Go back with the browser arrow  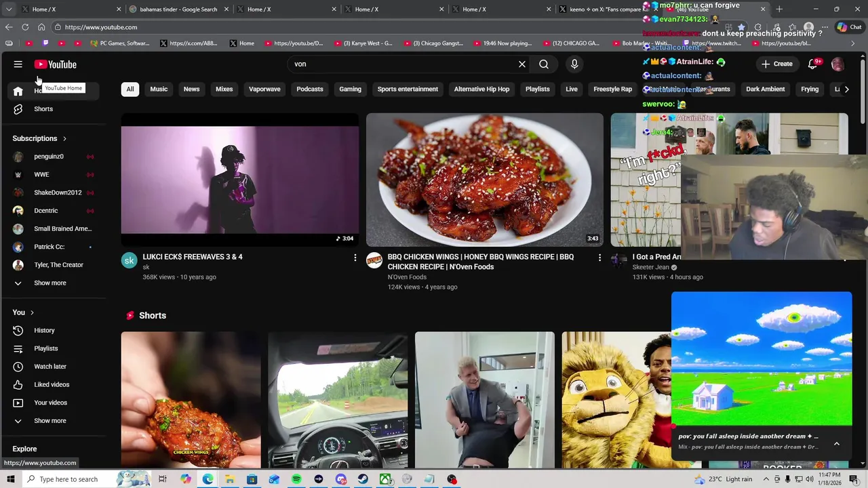point(9,27)
